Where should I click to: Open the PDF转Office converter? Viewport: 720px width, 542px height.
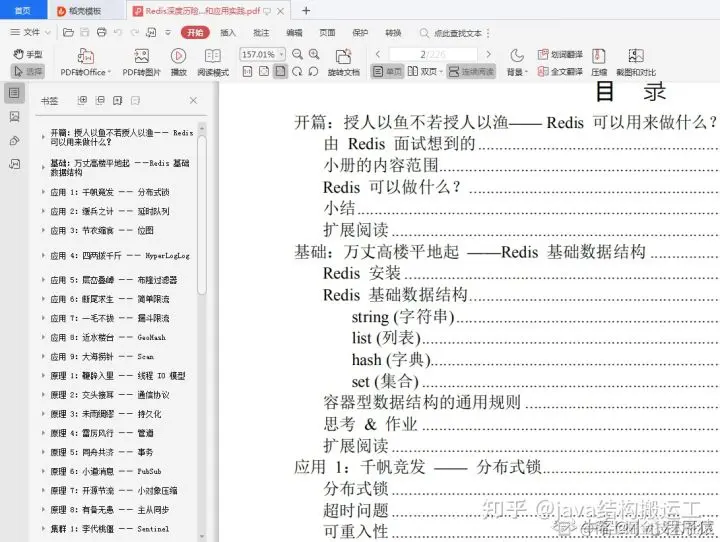coord(86,62)
